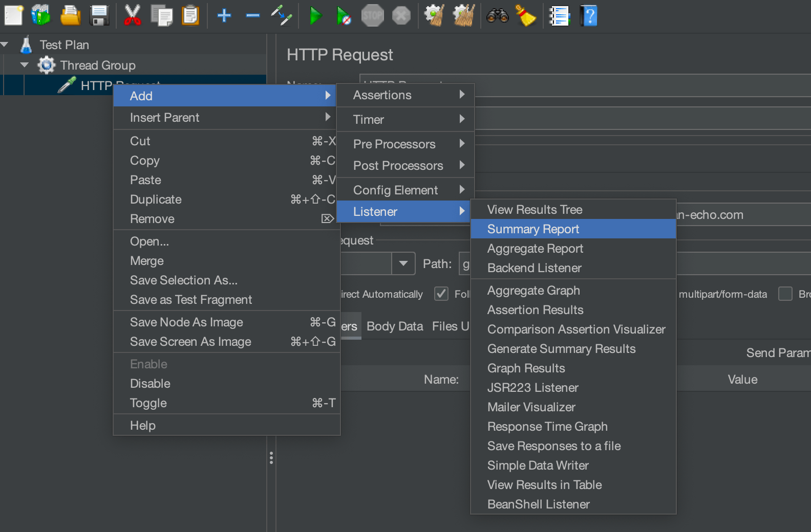
Task: Click Start no pauses icon
Action: coord(344,15)
